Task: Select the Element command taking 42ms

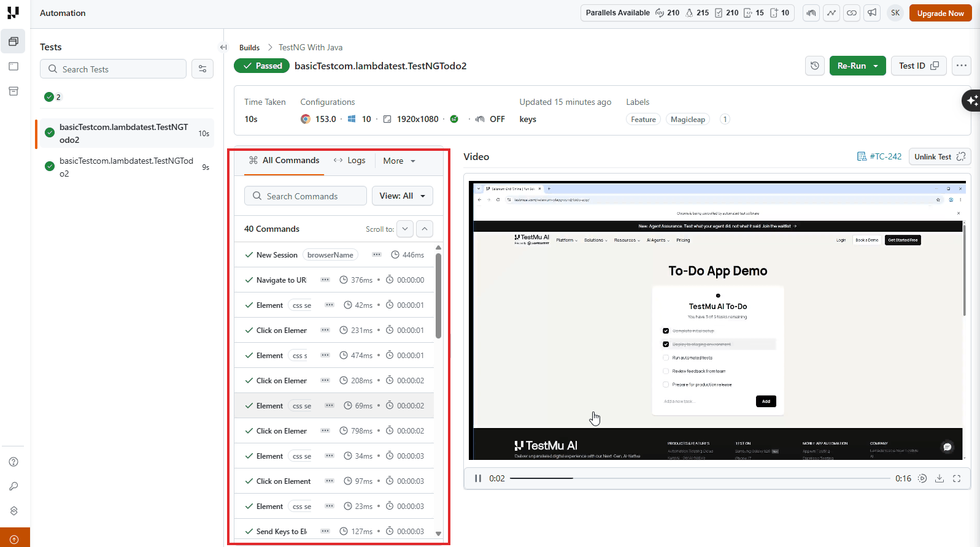Action: [x=334, y=305]
